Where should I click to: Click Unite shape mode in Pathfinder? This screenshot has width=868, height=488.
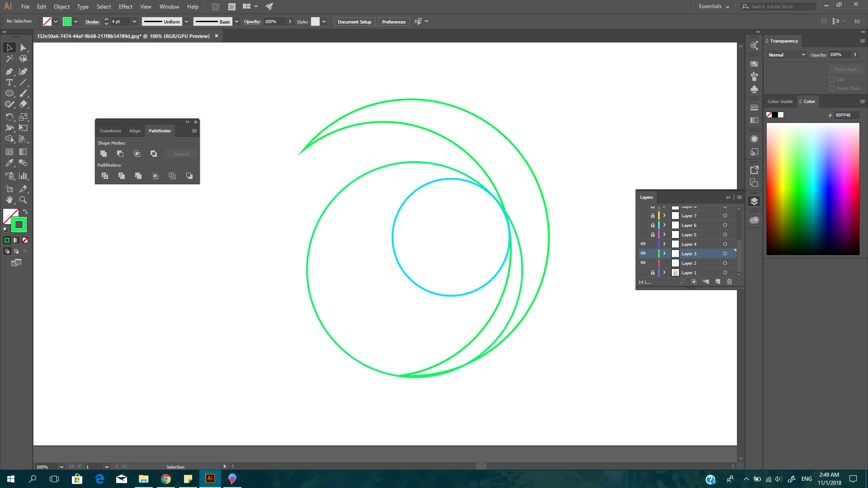[104, 154]
